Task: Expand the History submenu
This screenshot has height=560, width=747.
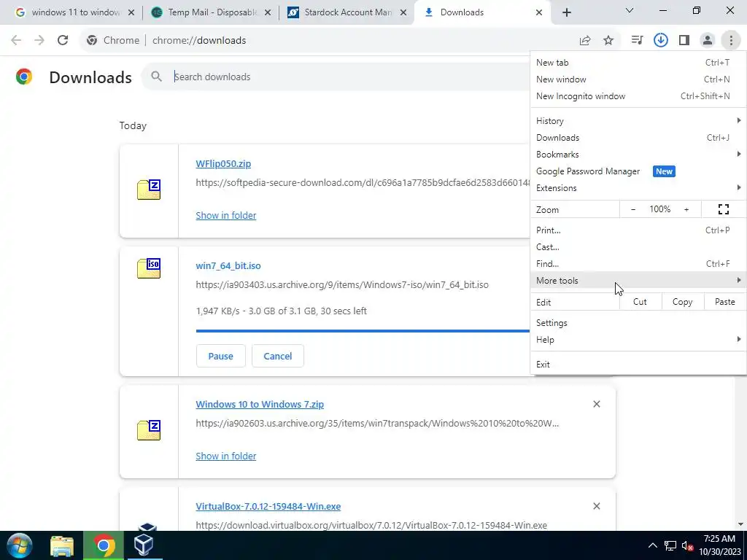Action: point(638,121)
